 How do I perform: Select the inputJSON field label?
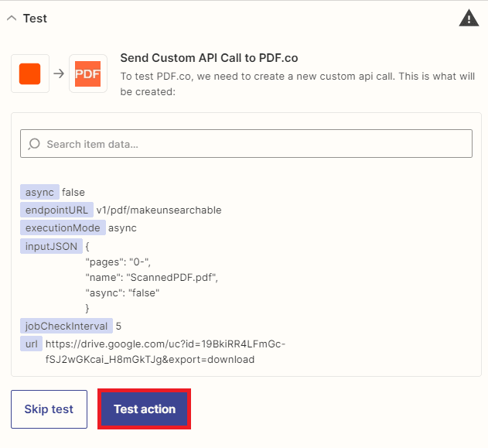pyautogui.click(x=50, y=246)
